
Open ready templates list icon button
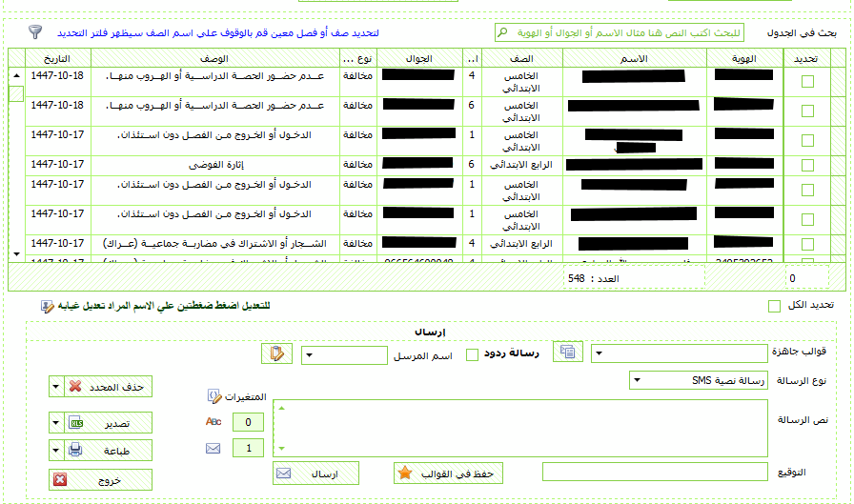(567, 353)
